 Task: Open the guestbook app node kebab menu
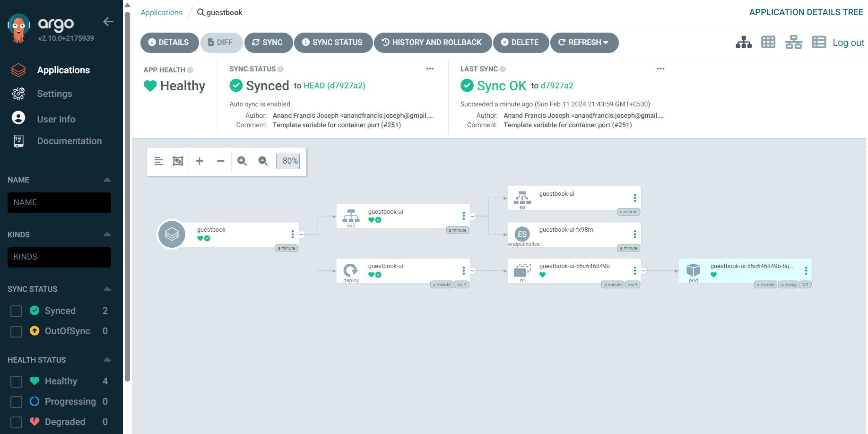293,234
